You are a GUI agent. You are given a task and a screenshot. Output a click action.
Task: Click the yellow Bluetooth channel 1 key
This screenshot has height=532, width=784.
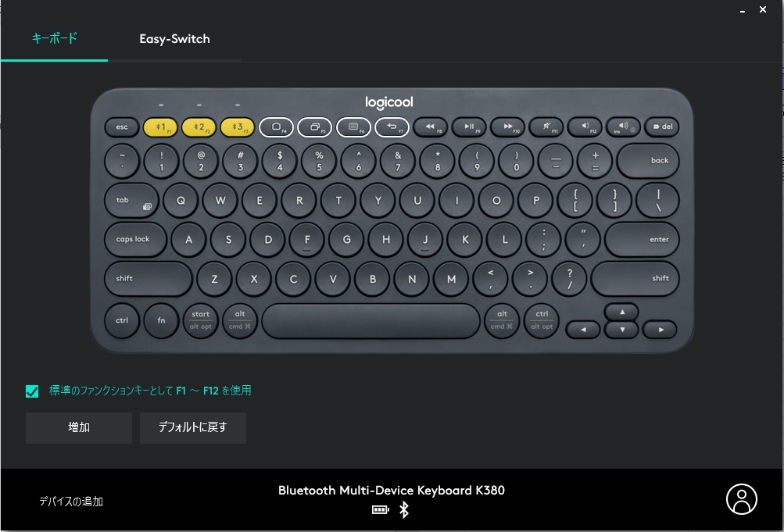(x=160, y=127)
